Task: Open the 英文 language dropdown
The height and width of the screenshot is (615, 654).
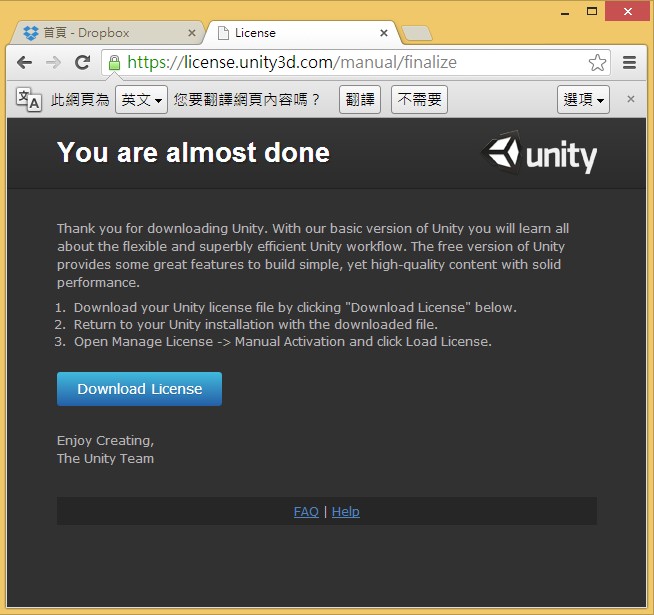Action: (x=141, y=99)
